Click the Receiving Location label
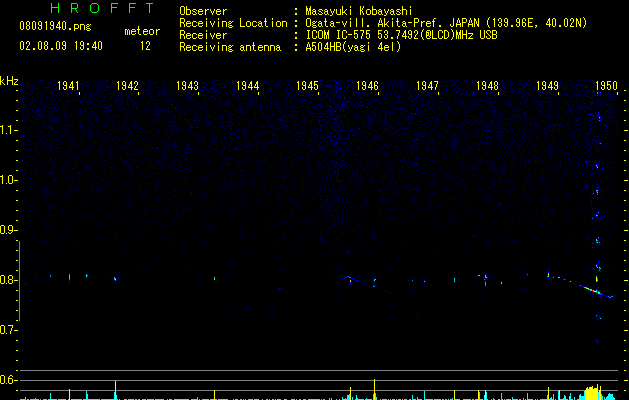 click(x=233, y=23)
